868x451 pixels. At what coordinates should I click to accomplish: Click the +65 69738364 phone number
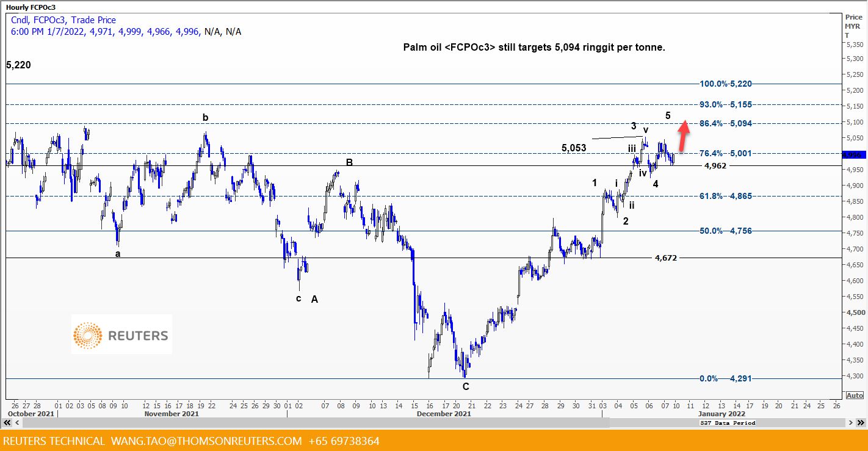point(344,441)
